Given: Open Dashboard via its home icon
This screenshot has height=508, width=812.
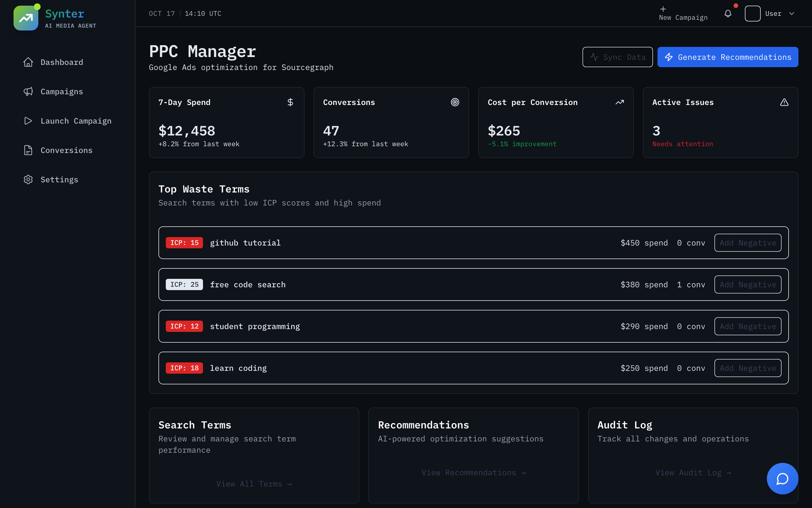Looking at the screenshot, I should point(28,62).
